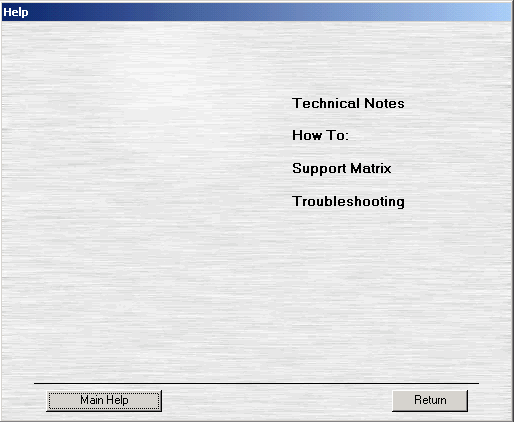The height and width of the screenshot is (422, 514).
Task: Open the Technical Notes help topic
Action: 348,103
